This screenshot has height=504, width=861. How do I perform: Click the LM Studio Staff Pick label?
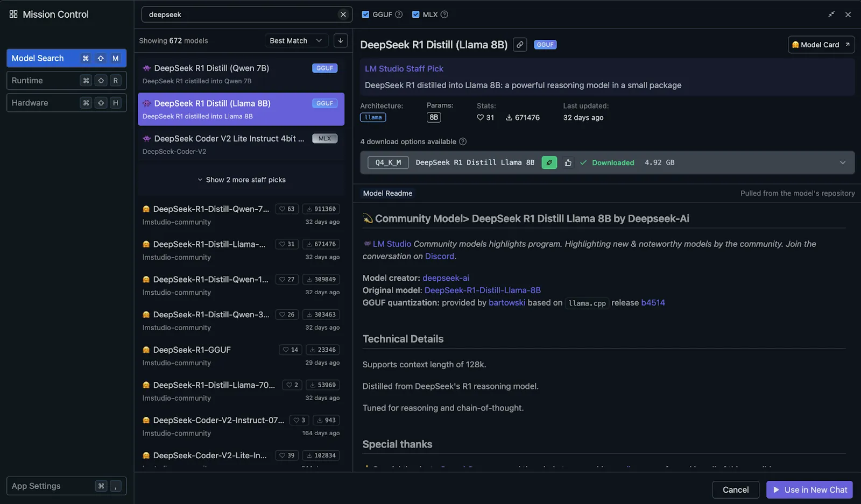[404, 69]
